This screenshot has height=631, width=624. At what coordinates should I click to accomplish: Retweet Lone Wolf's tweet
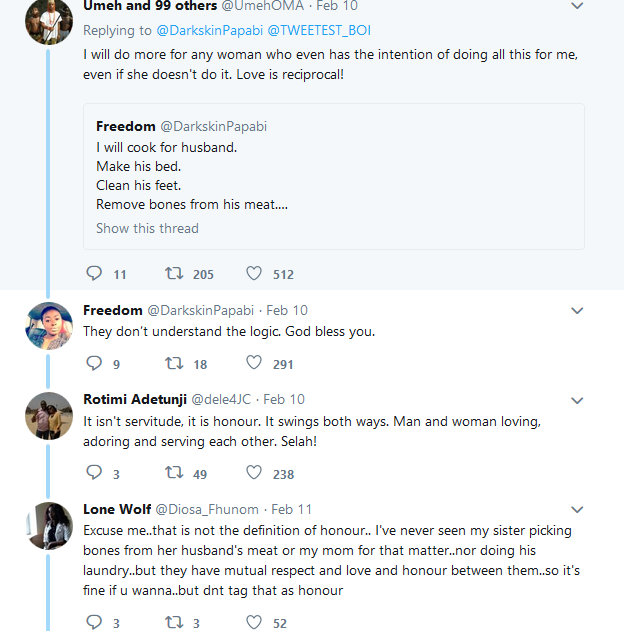(x=175, y=622)
